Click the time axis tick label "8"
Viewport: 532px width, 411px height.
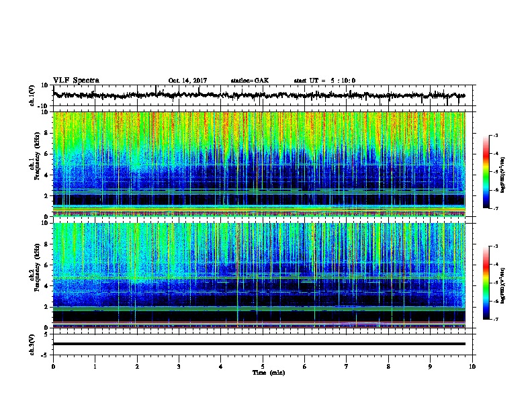point(388,367)
